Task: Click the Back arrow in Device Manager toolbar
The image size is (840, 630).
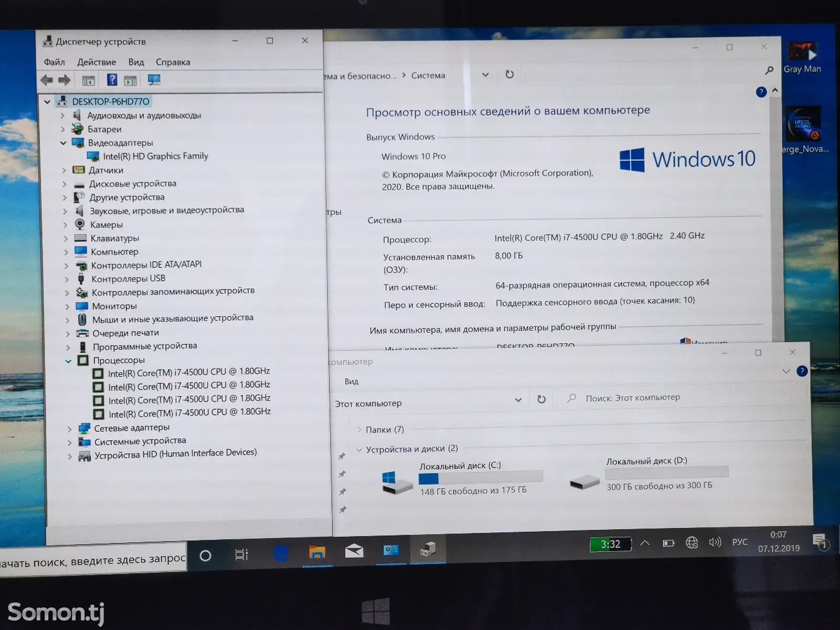Action: tap(47, 80)
